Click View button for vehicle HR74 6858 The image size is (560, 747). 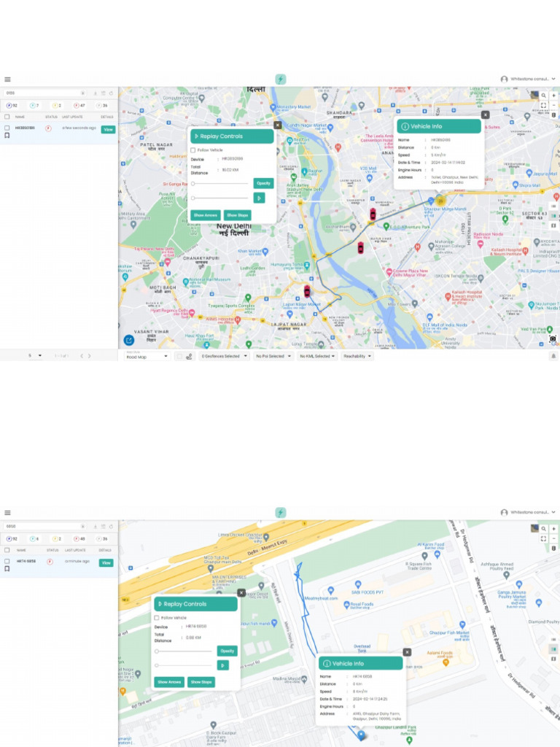pos(106,562)
